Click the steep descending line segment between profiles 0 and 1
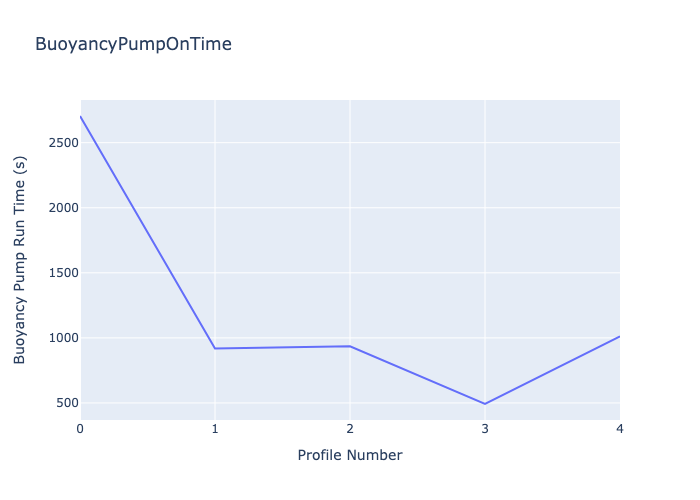Image resolution: width=700 pixels, height=500 pixels. click(x=148, y=232)
